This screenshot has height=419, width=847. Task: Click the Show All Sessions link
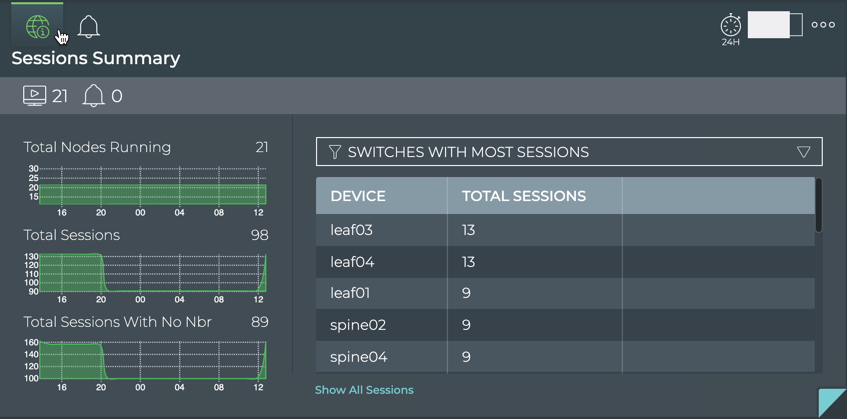pos(364,390)
